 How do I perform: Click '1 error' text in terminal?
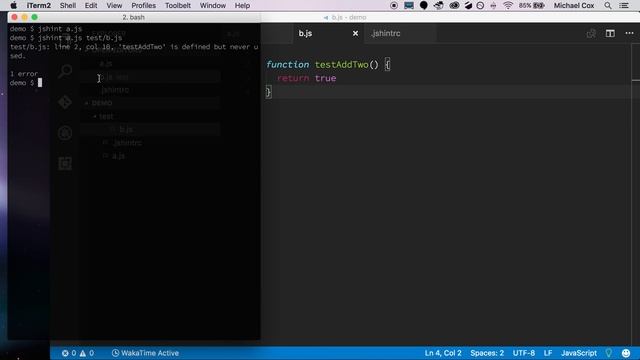point(24,74)
